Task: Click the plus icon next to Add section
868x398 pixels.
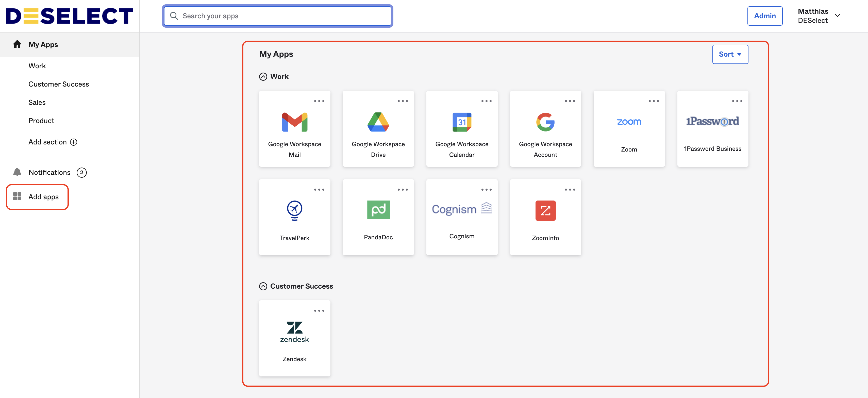Action: pyautogui.click(x=73, y=142)
